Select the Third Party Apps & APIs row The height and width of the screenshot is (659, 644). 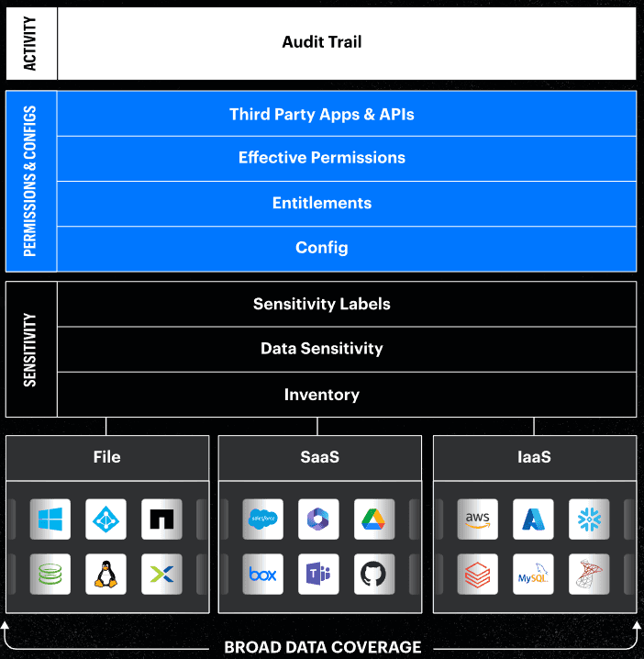[347, 114]
